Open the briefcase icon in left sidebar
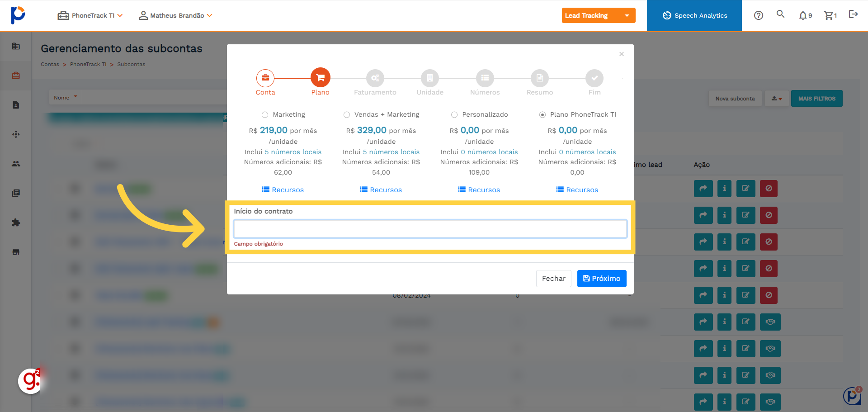The width and height of the screenshot is (868, 412). pos(16,76)
